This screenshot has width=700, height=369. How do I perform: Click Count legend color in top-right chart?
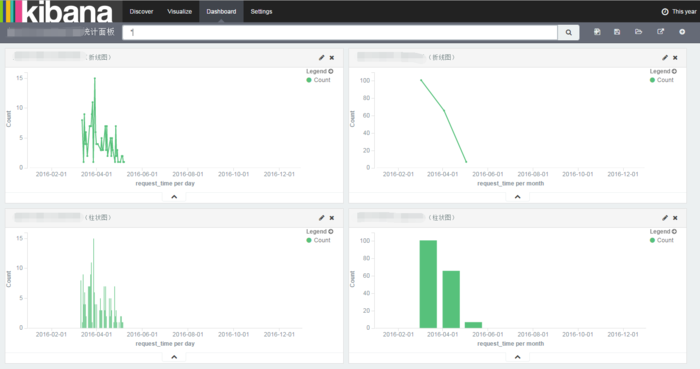pyautogui.click(x=652, y=80)
